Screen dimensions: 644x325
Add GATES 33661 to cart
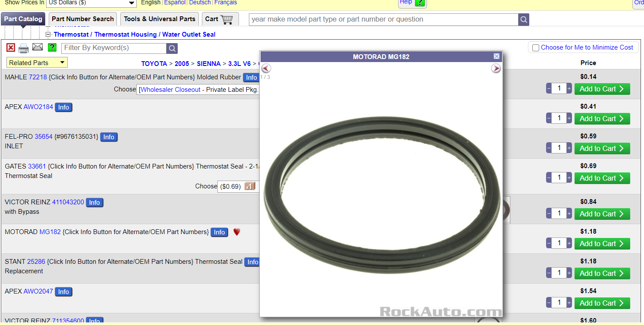pos(602,178)
